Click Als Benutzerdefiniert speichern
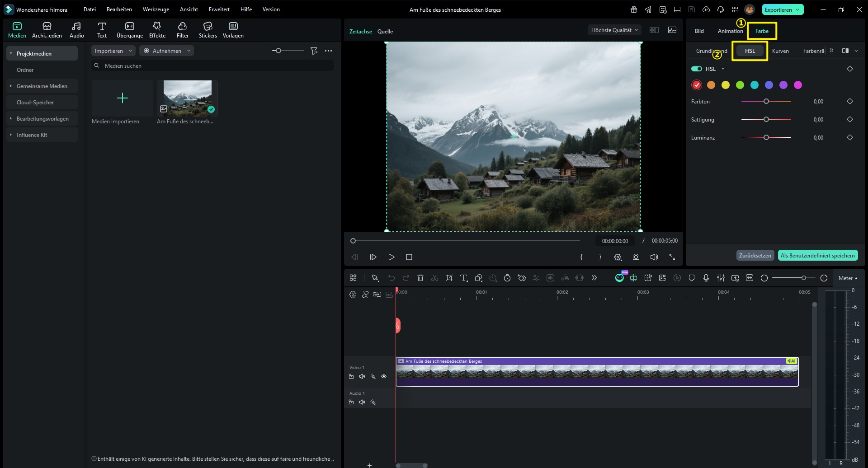The image size is (868, 468). (x=817, y=255)
